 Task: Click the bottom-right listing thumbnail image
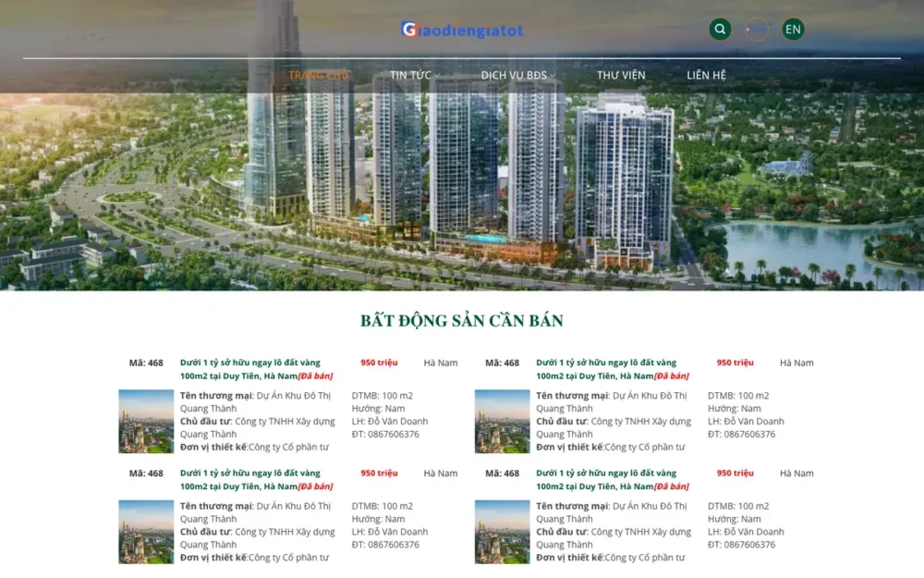click(502, 532)
